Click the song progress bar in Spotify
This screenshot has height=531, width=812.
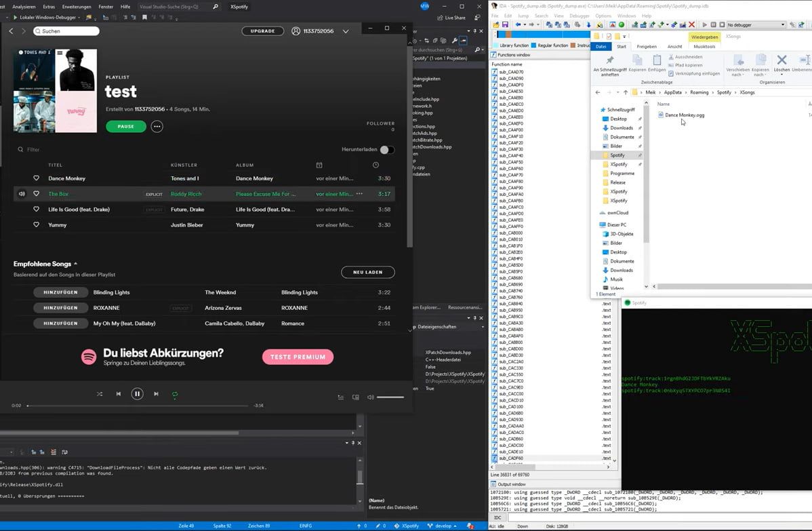138,406
